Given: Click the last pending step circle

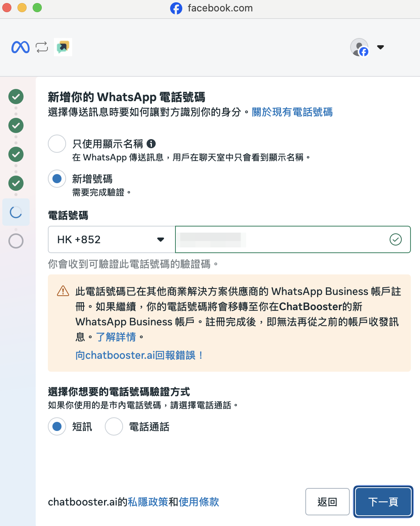Looking at the screenshot, I should click(x=16, y=241).
